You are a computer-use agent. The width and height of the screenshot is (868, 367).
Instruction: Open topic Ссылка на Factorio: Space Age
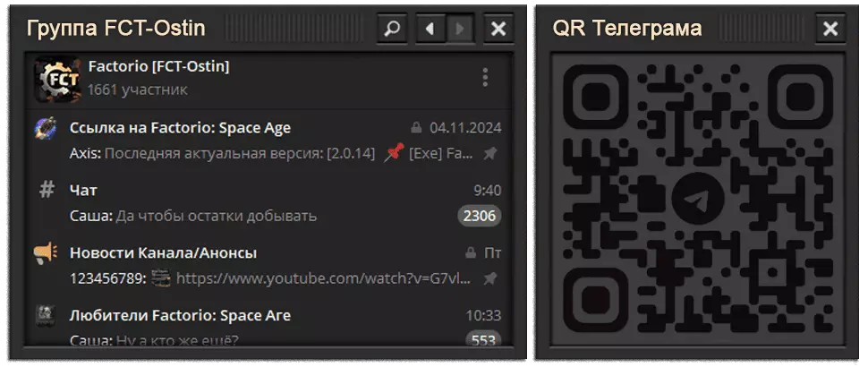pos(180,128)
